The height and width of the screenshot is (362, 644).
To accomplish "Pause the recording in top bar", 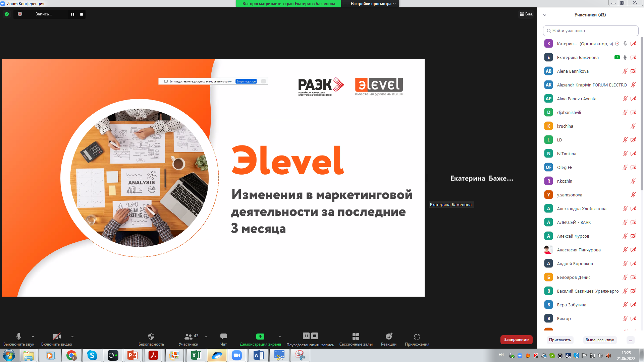I will 72,14.
